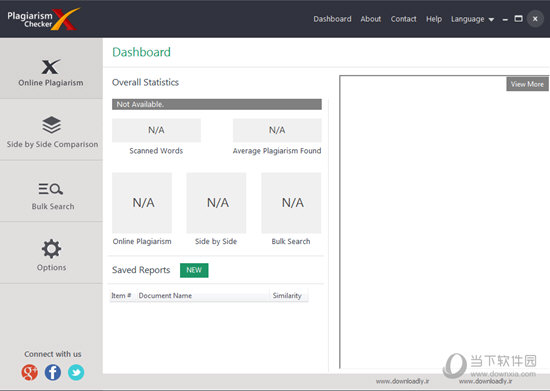The width and height of the screenshot is (550, 391).
Task: Go to Dashboard in top menu
Action: (x=332, y=19)
